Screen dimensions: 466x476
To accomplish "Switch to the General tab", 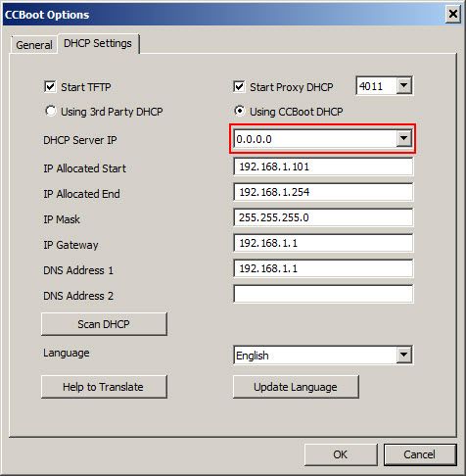I will tap(34, 45).
